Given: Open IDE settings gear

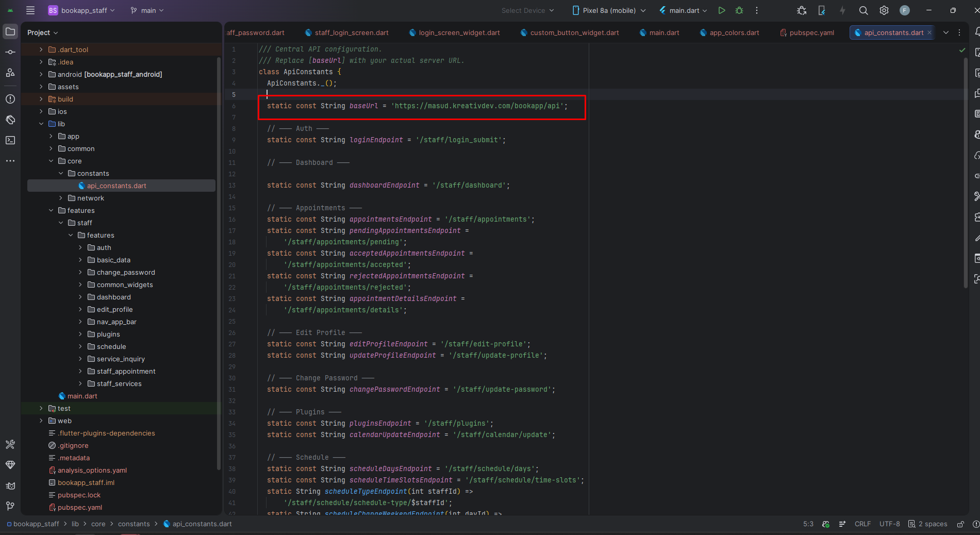Looking at the screenshot, I should (884, 10).
